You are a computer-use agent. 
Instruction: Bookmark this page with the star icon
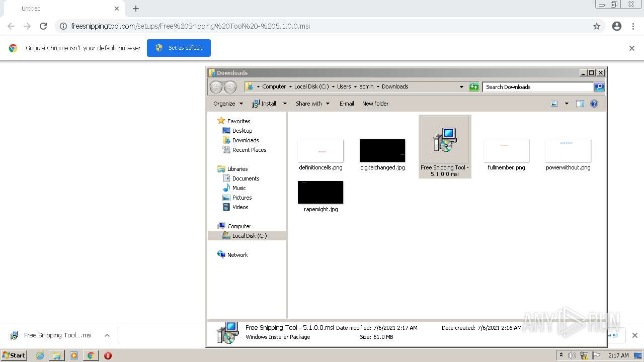597,26
